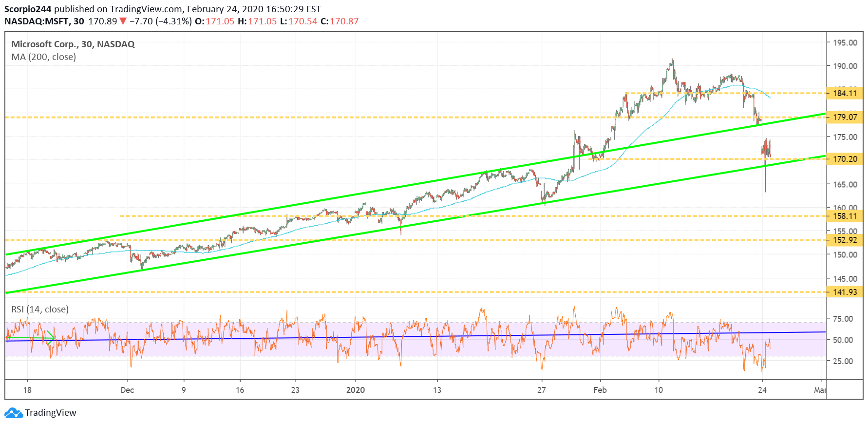This screenshot has width=868, height=426.
Task: Select the 158.11 price level label
Action: pyautogui.click(x=845, y=216)
